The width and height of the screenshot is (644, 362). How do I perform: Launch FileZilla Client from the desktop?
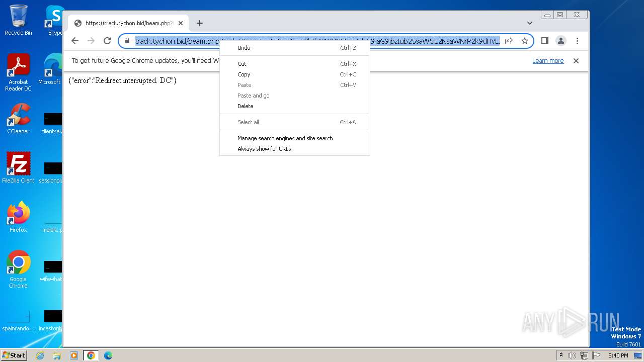tap(18, 168)
